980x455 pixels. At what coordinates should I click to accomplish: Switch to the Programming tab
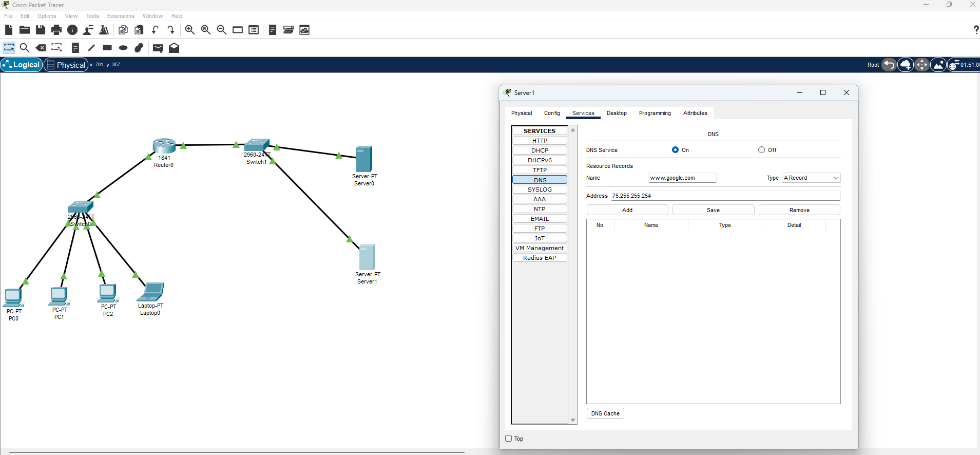655,113
